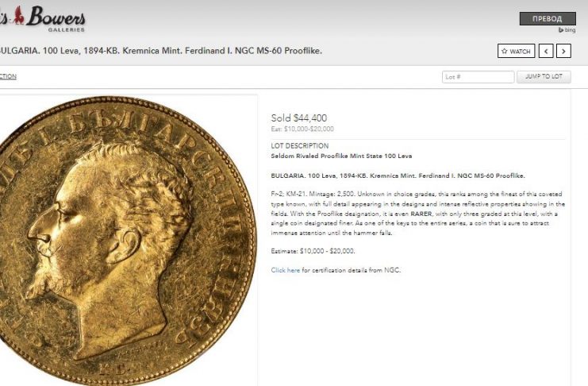The image size is (588, 386).
Task: Click the Estimate $10,000-$20,000 line under price
Action: pos(302,129)
